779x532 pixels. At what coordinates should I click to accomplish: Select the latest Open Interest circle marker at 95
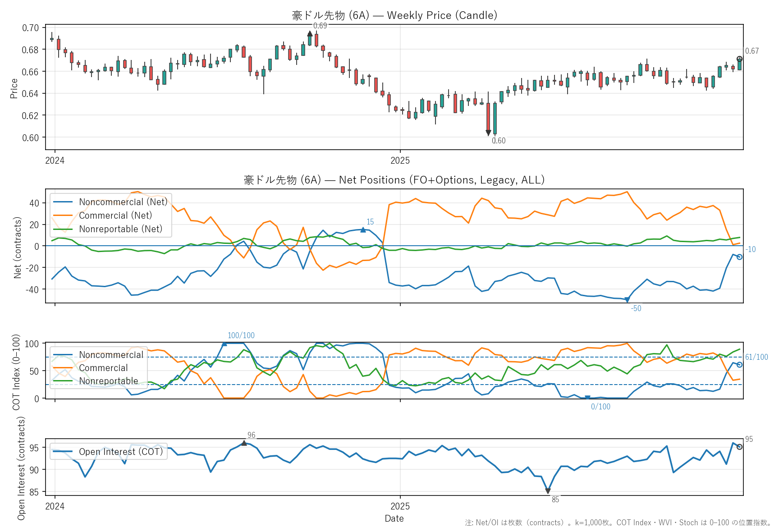coord(739,447)
